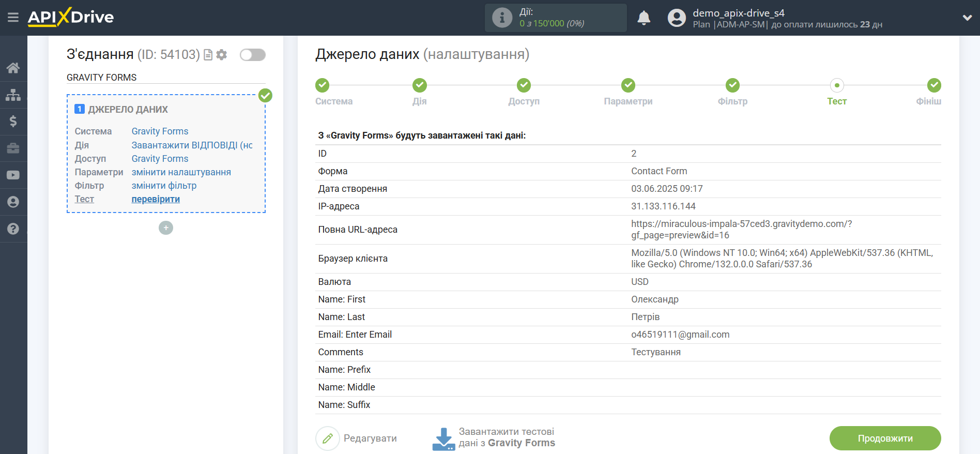Open the Завантажити ВІДПОВІДІ action link

(x=192, y=145)
